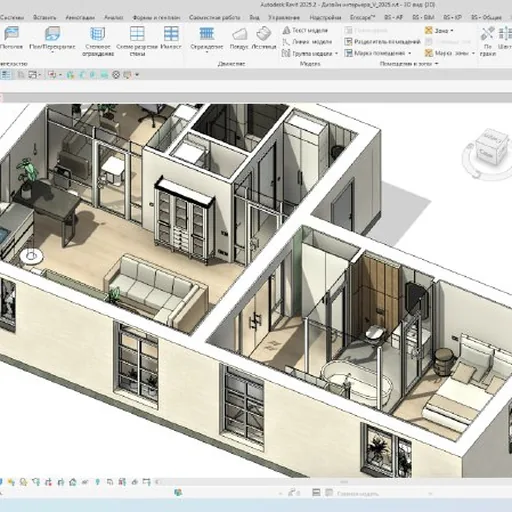Open the Enscape ribbon tab
Viewport: 512px width, 512px height.
[363, 17]
